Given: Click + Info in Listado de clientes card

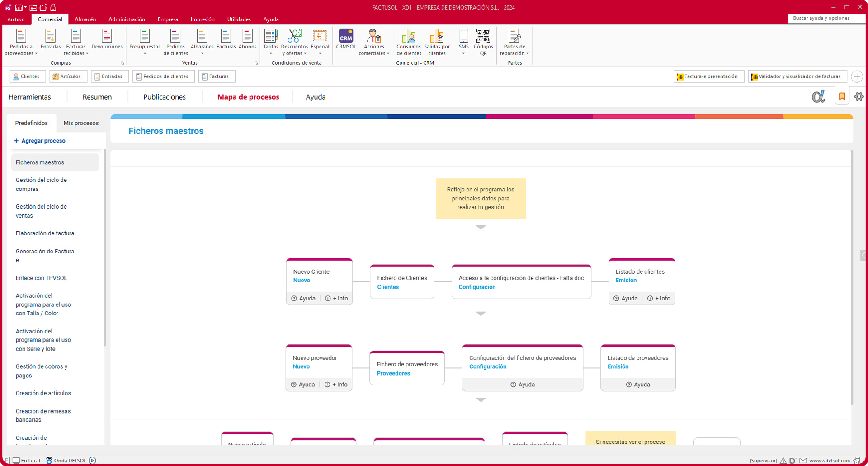Looking at the screenshot, I should coord(659,299).
